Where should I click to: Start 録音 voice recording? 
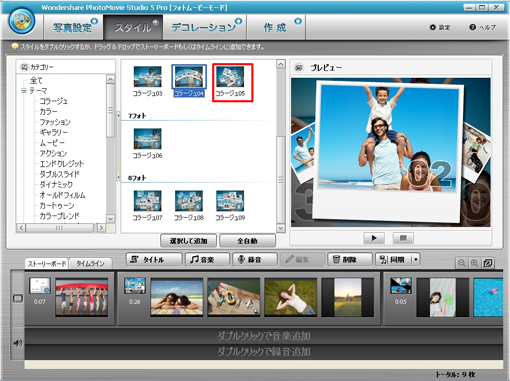255,259
